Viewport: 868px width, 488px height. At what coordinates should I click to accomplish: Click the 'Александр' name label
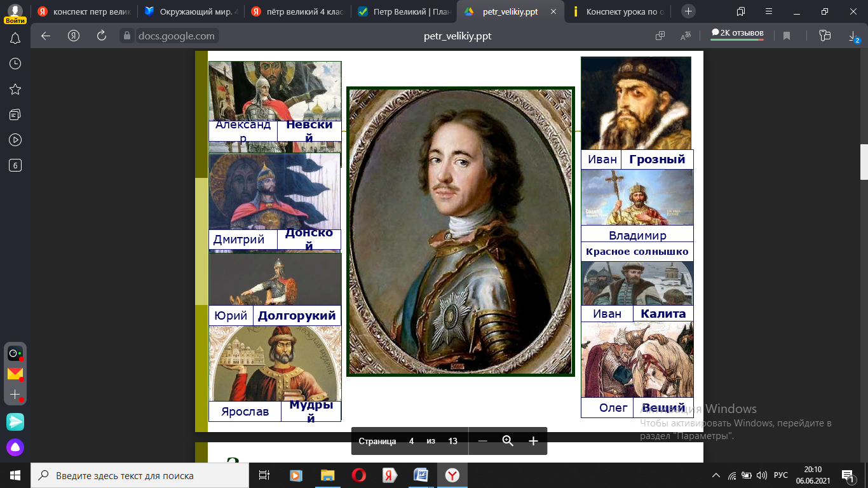click(243, 131)
